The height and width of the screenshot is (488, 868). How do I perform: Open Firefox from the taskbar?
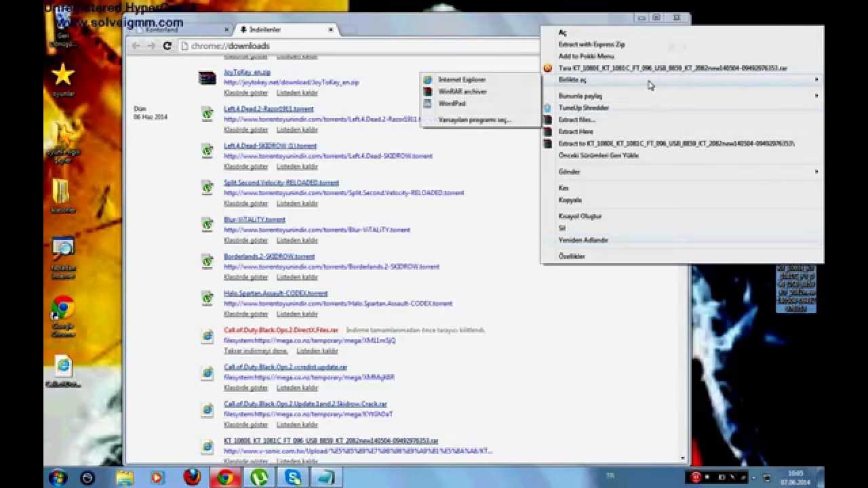[192, 478]
